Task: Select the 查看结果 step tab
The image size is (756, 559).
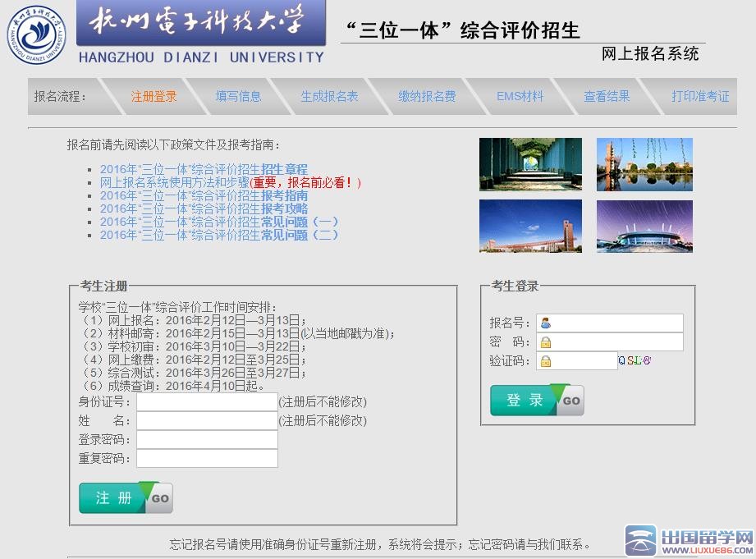Action: pos(607,96)
